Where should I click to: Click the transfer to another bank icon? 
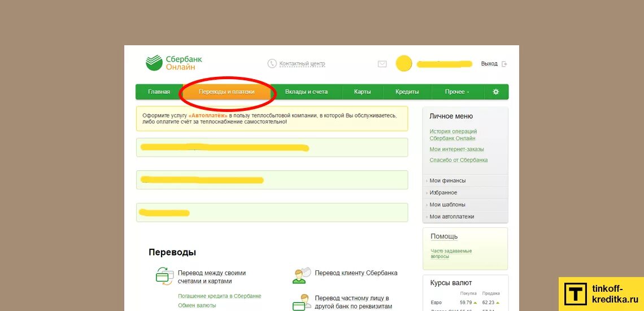[302, 302]
